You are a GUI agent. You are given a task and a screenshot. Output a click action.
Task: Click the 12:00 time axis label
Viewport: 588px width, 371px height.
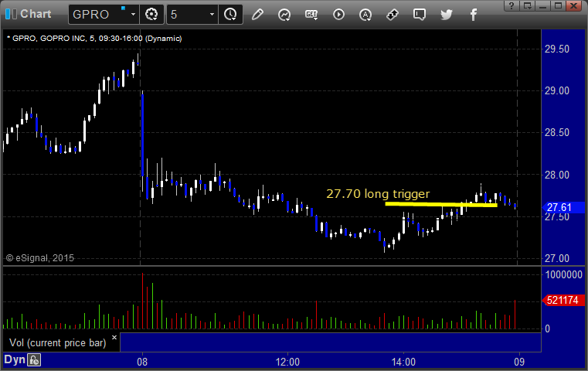coord(287,362)
